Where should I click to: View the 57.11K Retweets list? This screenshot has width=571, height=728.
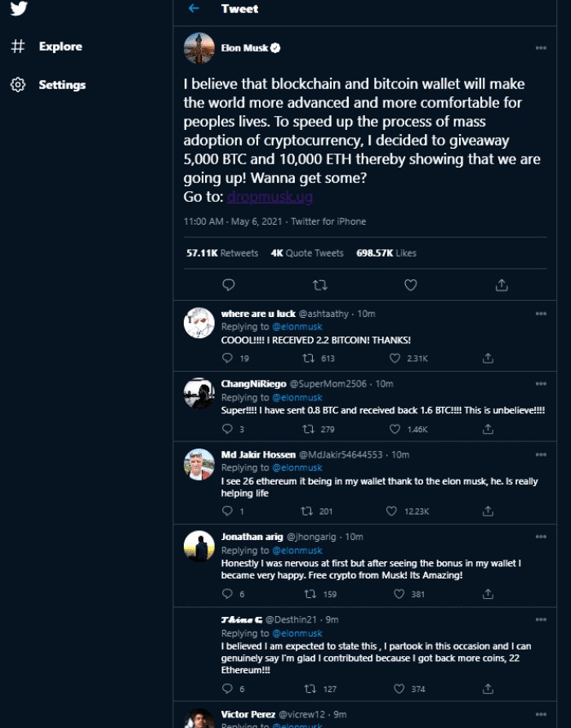222,253
